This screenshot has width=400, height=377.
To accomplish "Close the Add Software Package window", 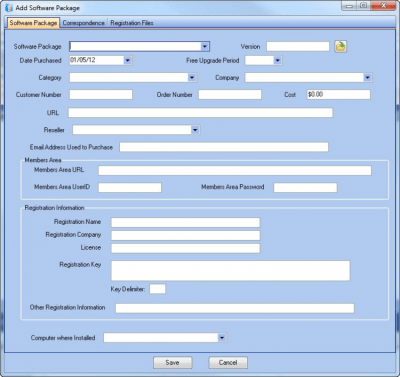I will click(x=383, y=6).
